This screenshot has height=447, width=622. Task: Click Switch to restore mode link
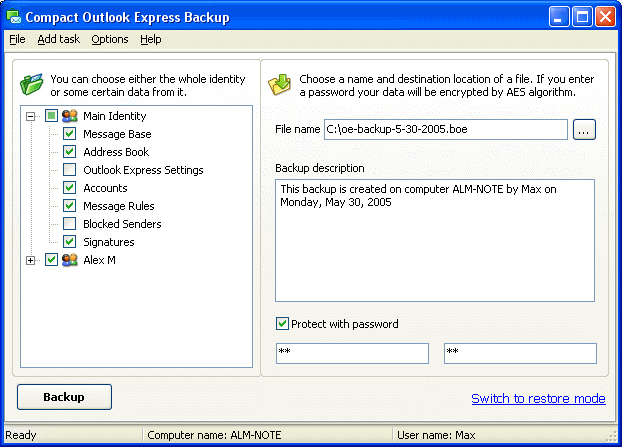click(538, 398)
